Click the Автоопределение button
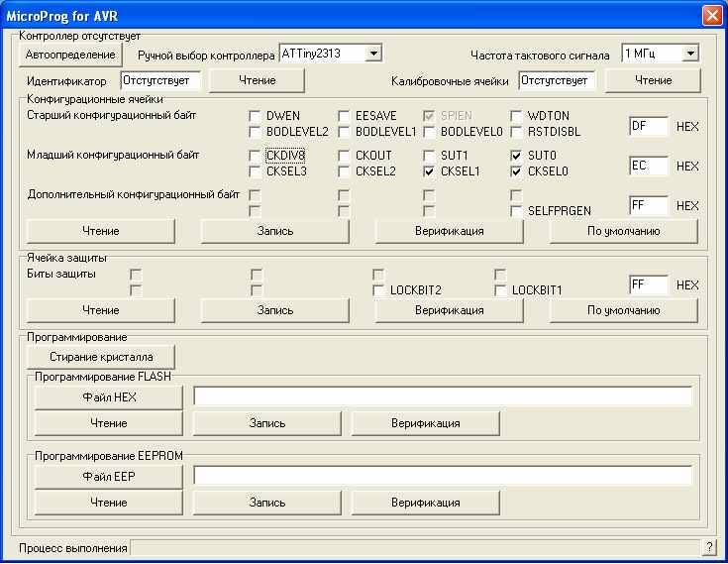Viewport: 728px width, 564px height. (x=70, y=55)
